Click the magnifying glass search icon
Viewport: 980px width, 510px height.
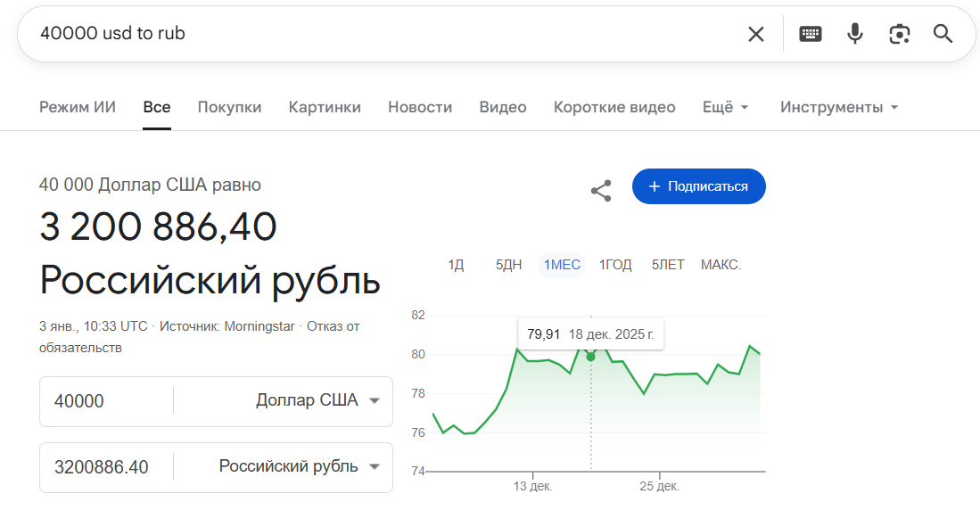943,34
